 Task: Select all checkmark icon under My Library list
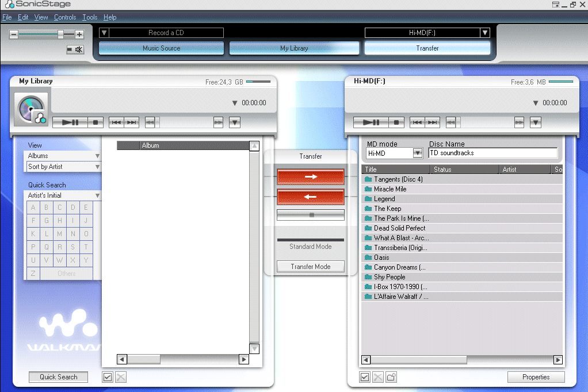(108, 377)
